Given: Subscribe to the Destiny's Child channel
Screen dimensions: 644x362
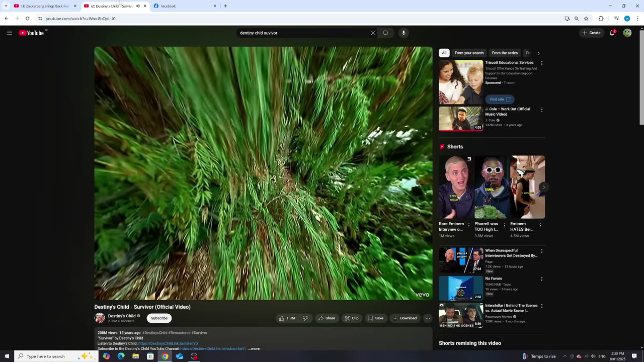Looking at the screenshot, I should pos(159,318).
